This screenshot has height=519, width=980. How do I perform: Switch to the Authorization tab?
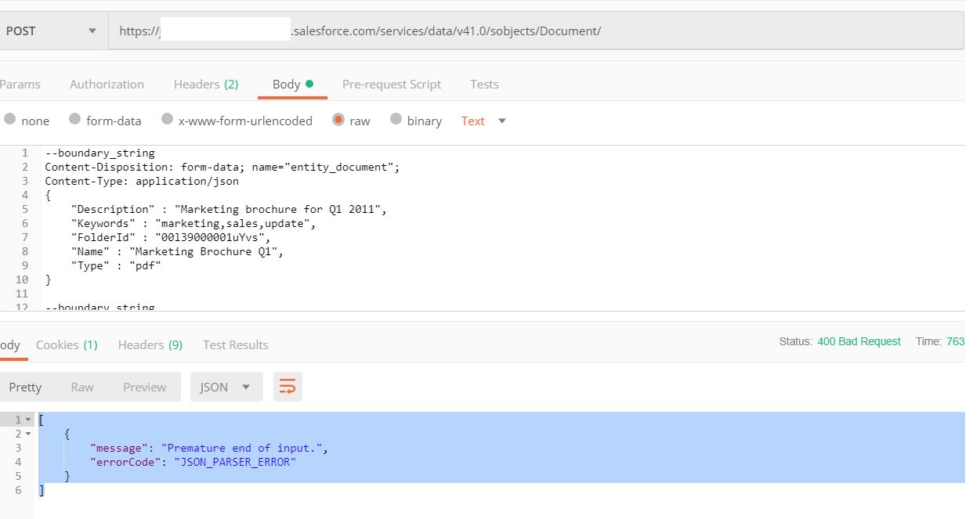(107, 85)
